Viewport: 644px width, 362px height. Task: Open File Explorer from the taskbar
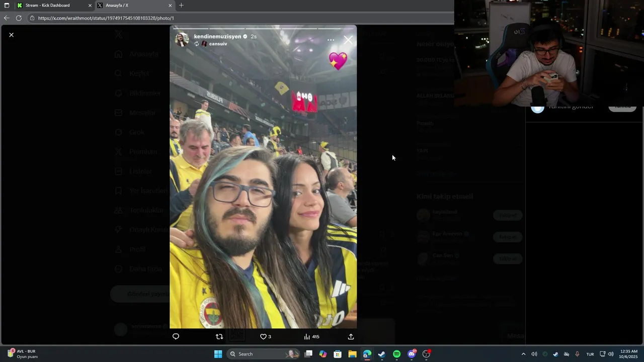tap(352, 354)
